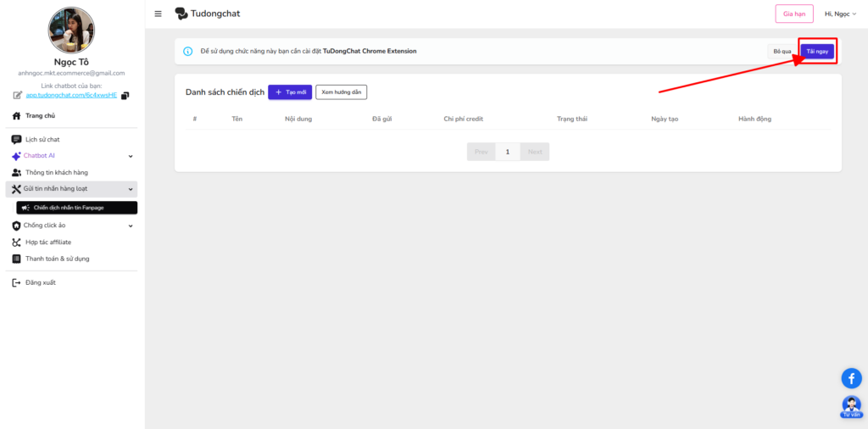Click the Thông tin khách hàng people icon

point(17,173)
